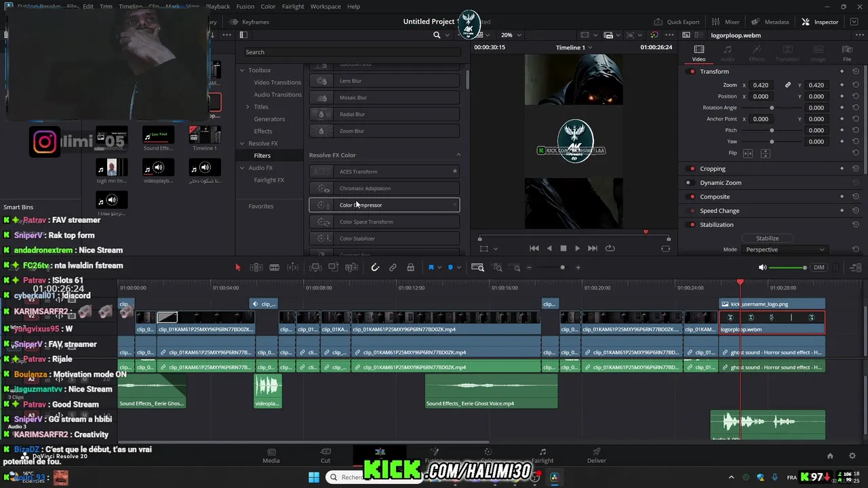
Task: Open the Metadata panel
Action: (769, 22)
